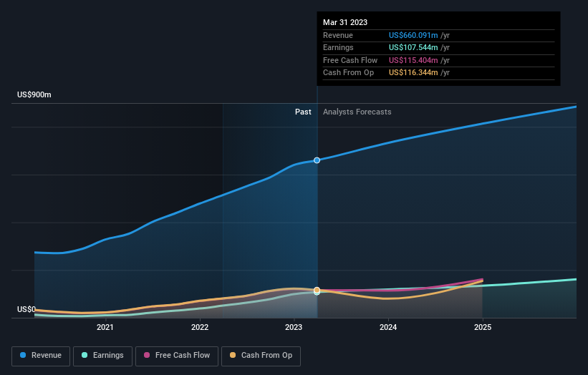The image size is (588, 375).
Task: Click the Earnings row label in tooltip
Action: pos(338,47)
